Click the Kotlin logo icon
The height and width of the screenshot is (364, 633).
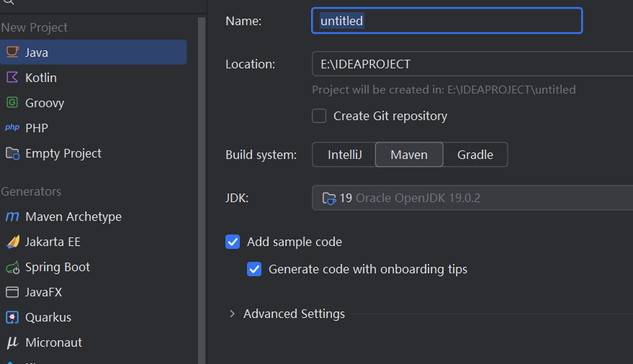tap(12, 77)
